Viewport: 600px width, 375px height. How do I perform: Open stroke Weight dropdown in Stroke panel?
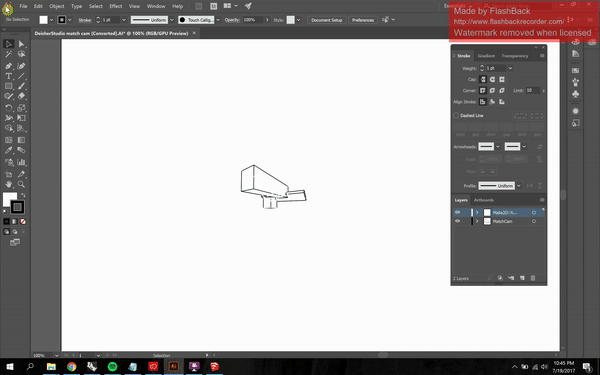pyautogui.click(x=510, y=68)
